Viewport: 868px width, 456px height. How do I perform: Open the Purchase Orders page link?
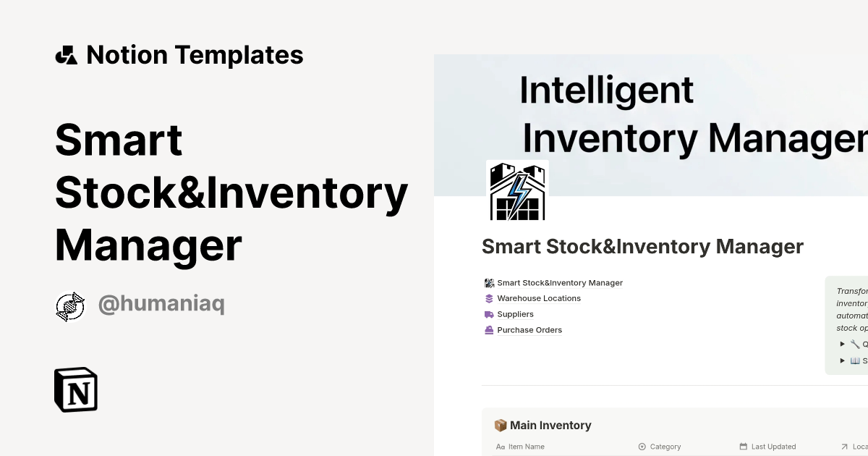(x=529, y=330)
